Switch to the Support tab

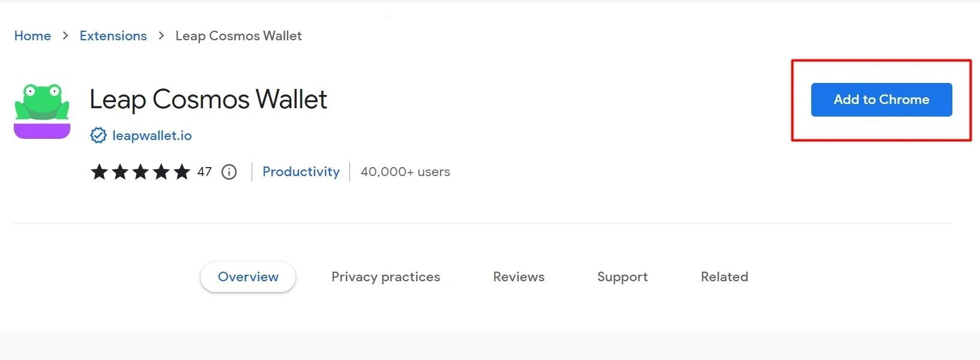[623, 277]
